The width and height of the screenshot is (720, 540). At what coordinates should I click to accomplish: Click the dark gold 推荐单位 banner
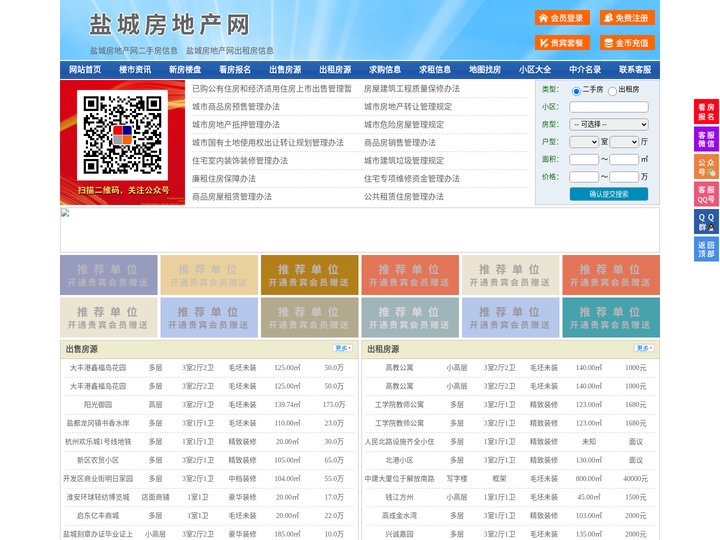pyautogui.click(x=309, y=275)
